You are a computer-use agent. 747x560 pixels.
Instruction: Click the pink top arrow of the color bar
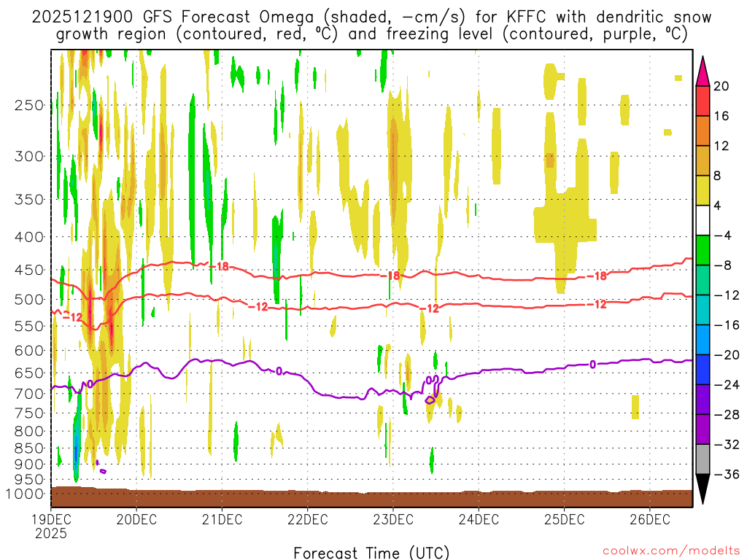pyautogui.click(x=703, y=71)
